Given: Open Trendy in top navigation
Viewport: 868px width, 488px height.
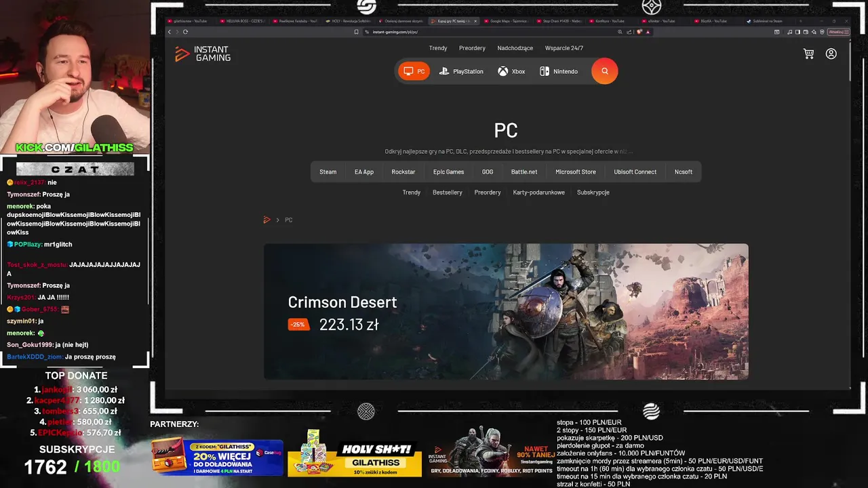Looking at the screenshot, I should click(438, 48).
